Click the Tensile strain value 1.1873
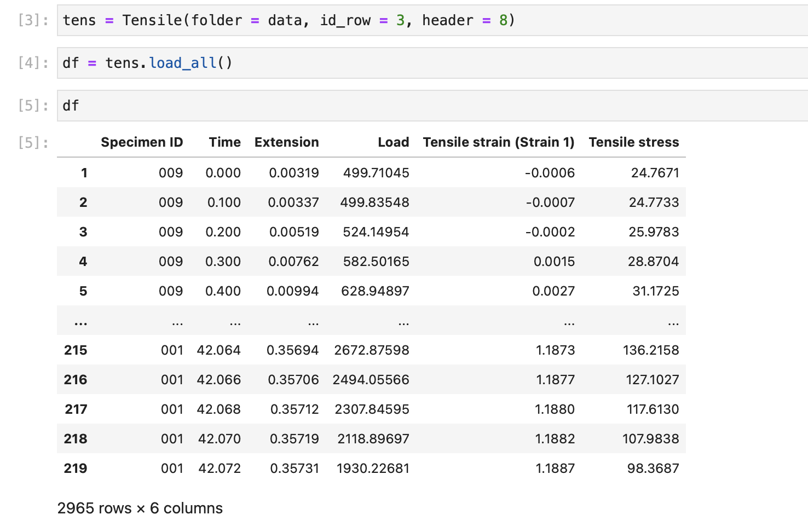This screenshot has width=808, height=532. (556, 350)
